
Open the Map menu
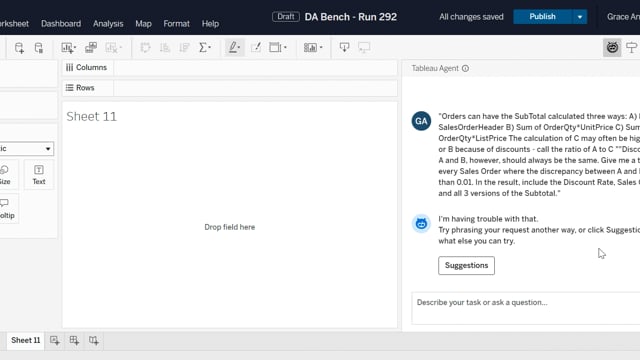[143, 24]
